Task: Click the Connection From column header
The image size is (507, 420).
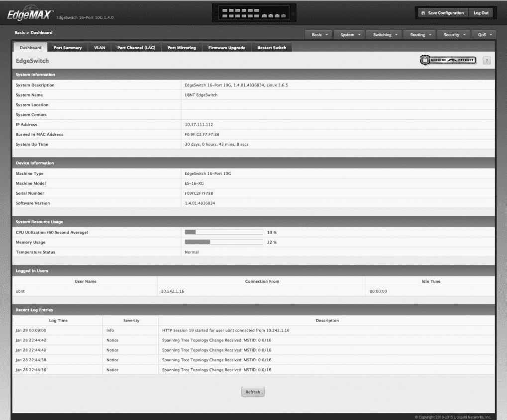Action: 262,281
